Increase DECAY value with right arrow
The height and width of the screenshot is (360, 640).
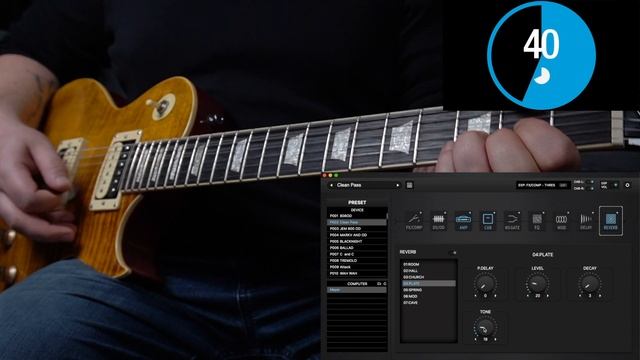click(x=600, y=296)
